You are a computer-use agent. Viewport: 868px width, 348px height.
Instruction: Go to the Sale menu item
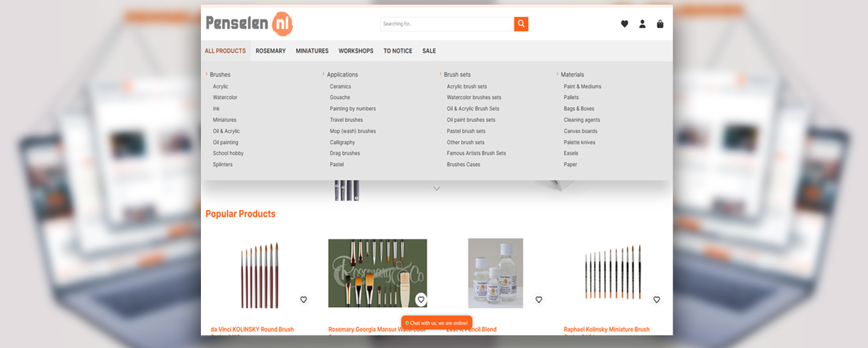coord(429,51)
